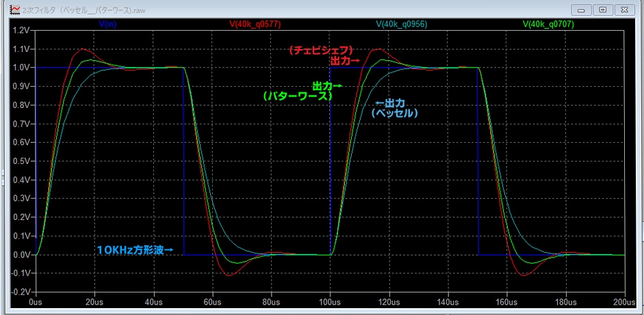Viewport: 644px width, 315px height.
Task: Select the V(in) trace label
Action: [x=109, y=25]
